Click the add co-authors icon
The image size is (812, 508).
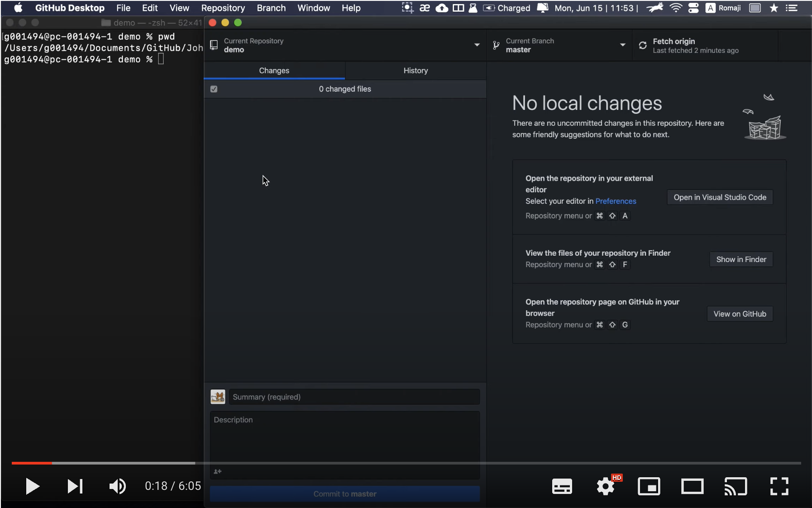tap(218, 471)
